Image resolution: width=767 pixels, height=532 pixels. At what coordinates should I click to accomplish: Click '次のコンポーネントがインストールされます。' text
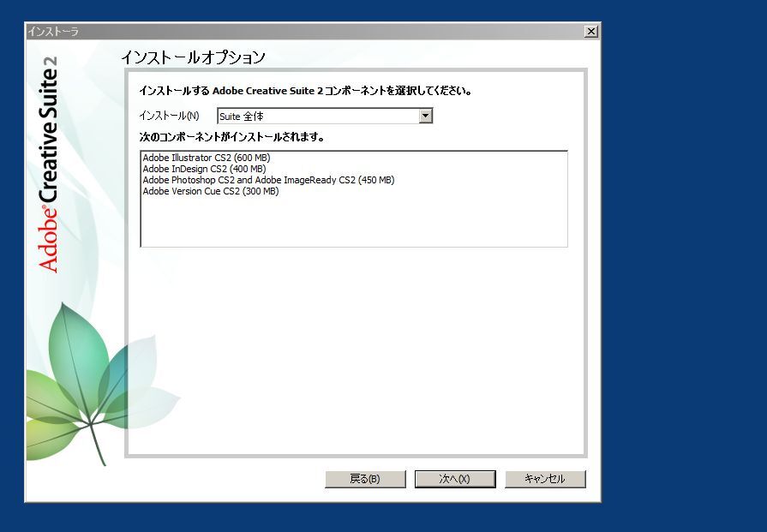tap(232, 137)
